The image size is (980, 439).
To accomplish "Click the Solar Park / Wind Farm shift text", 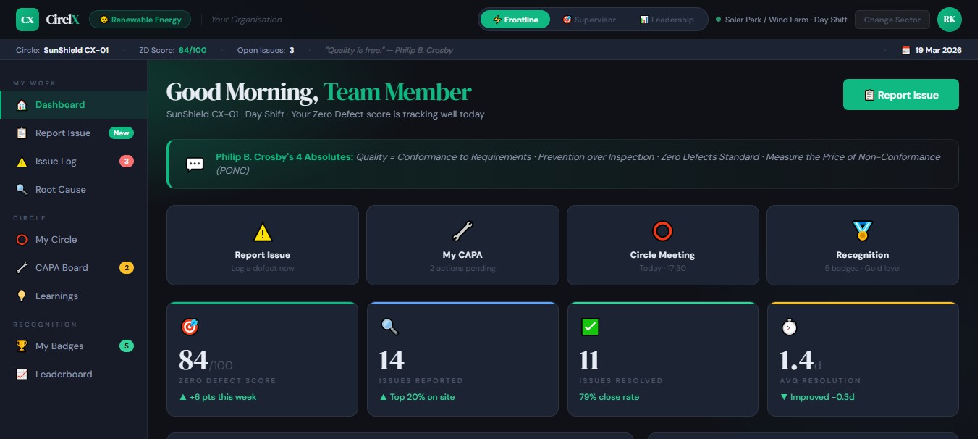I will tap(786, 20).
